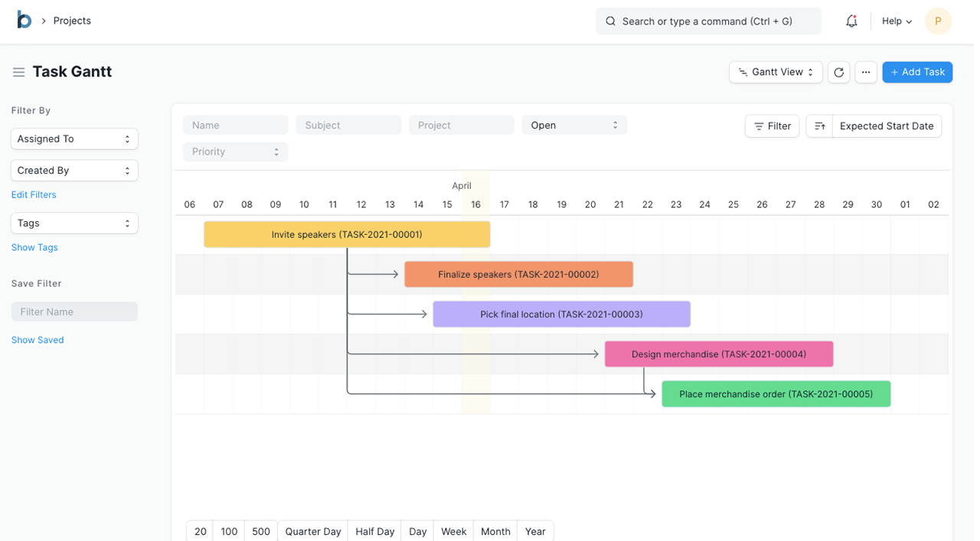
Task: Click the search bar magnifier icon
Action: click(610, 21)
